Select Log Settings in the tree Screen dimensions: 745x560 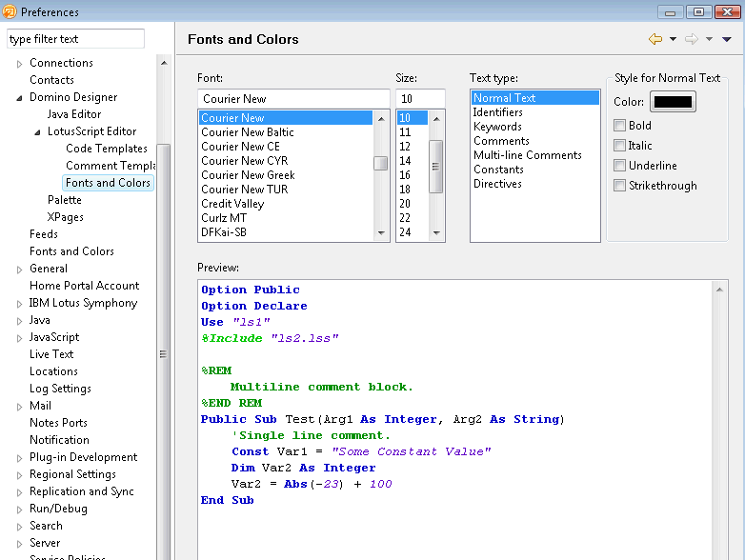(60, 389)
